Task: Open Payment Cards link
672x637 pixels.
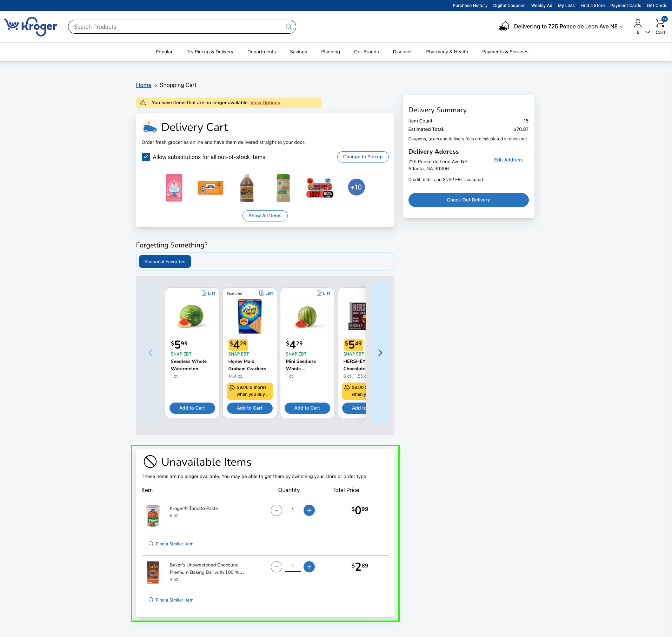Action: click(x=626, y=6)
